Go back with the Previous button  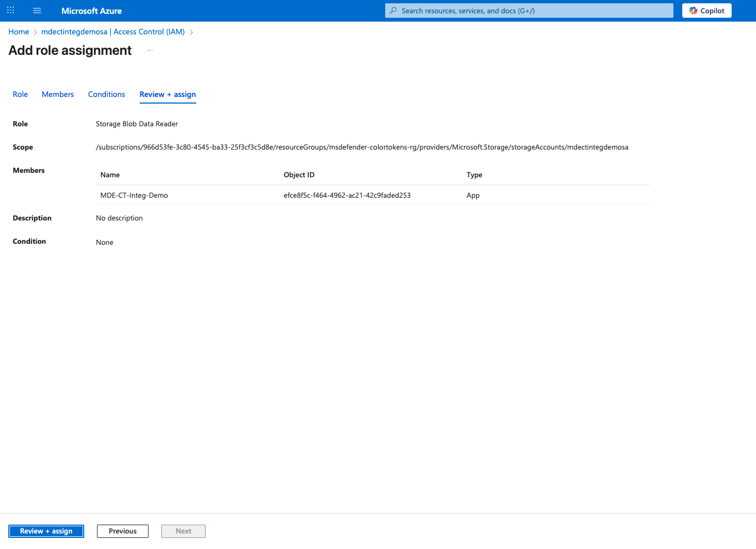122,531
